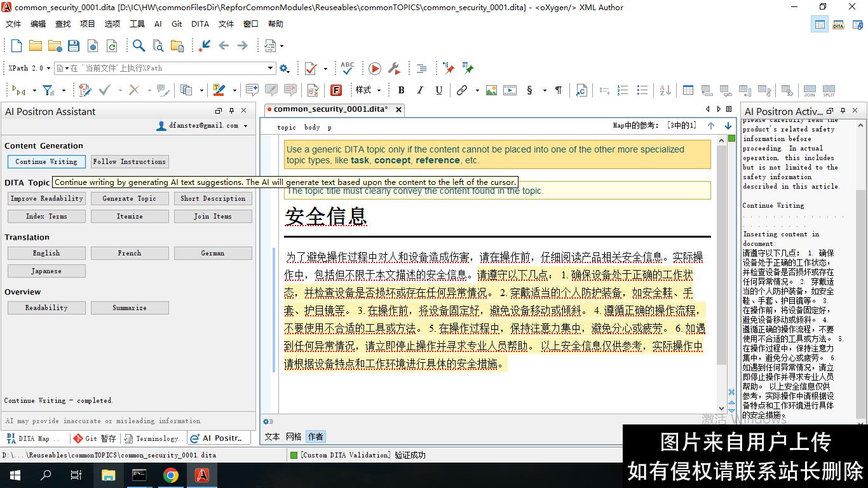This screenshot has width=868, height=488.
Task: Click the back navigation arrow in toolbar
Action: click(x=224, y=46)
